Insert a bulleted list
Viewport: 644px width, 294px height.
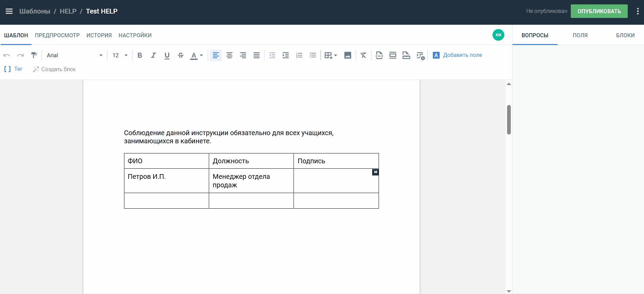click(x=313, y=55)
